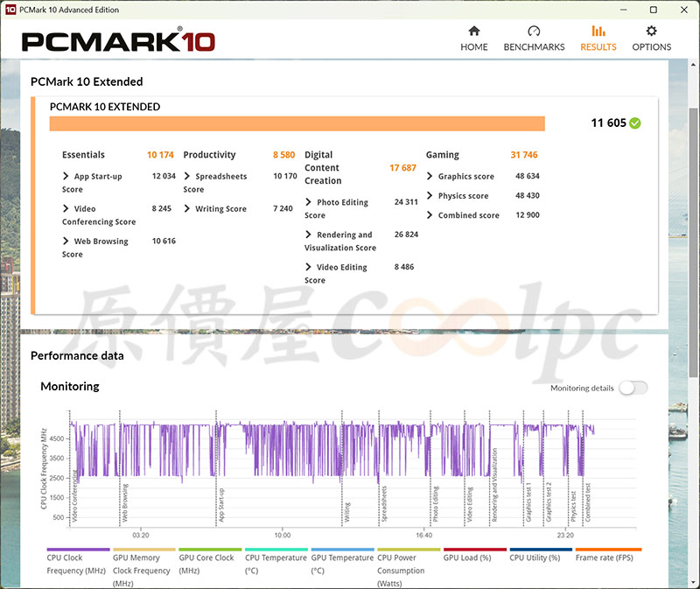Screen dimensions: 700x589
Task: Toggle the Monitoring details switch
Action: 633,388
